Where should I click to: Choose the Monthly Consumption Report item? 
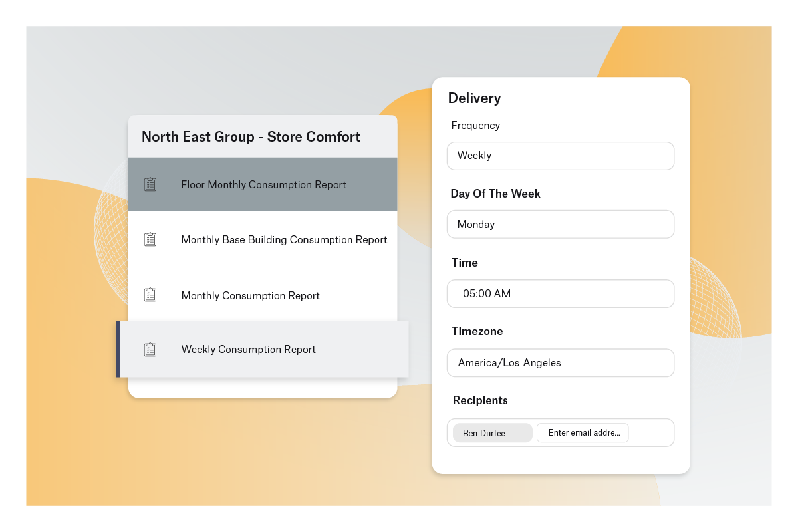click(250, 296)
